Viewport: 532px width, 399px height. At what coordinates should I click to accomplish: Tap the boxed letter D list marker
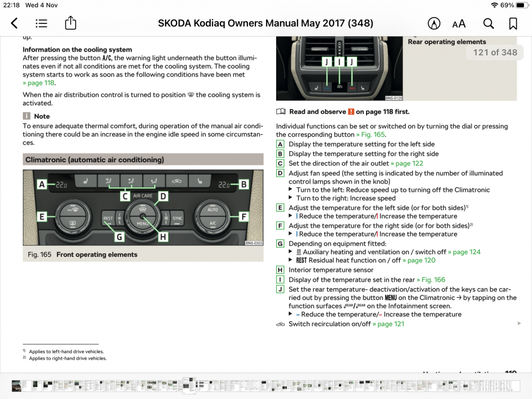[280, 173]
